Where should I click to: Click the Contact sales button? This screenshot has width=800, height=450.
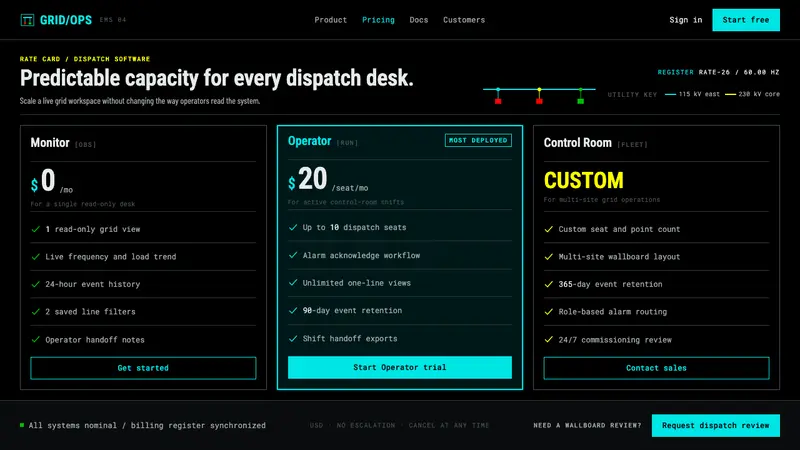point(656,368)
